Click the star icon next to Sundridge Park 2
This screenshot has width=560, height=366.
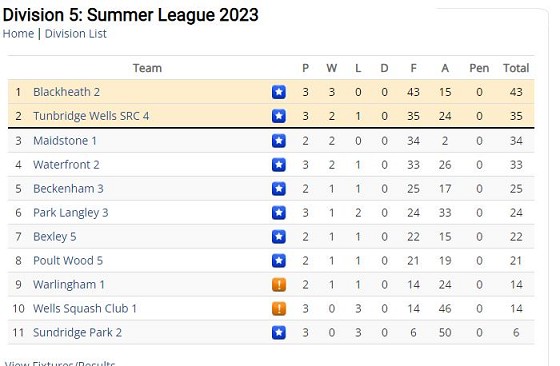tap(279, 332)
